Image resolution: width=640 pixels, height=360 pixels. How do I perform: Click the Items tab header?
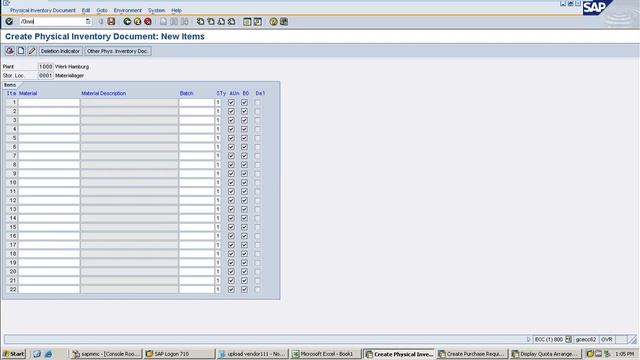10,85
